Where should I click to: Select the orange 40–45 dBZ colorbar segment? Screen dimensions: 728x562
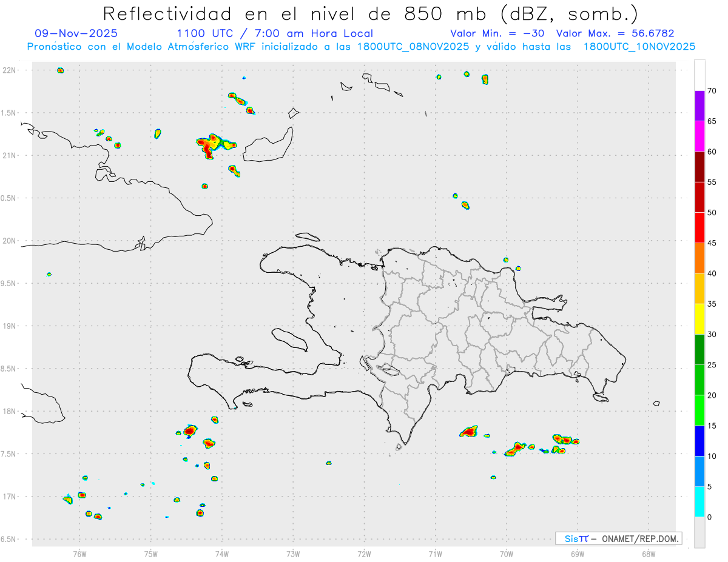[699, 258]
